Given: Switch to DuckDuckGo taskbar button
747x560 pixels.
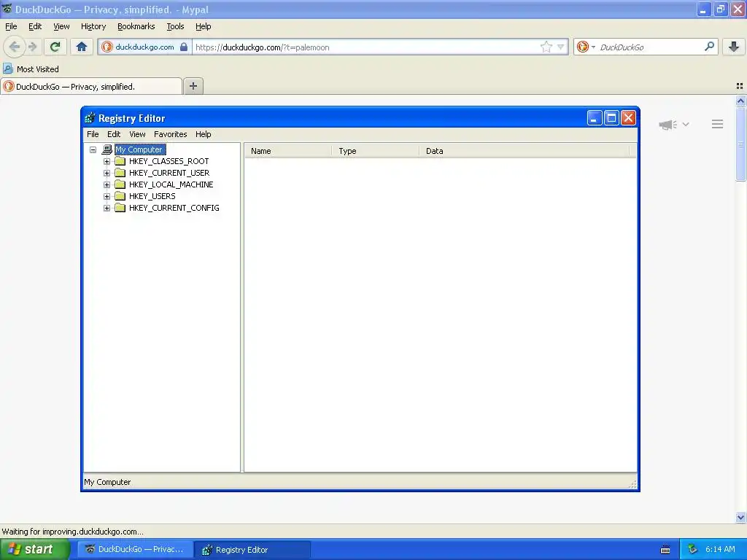Looking at the screenshot, I should 135,549.
